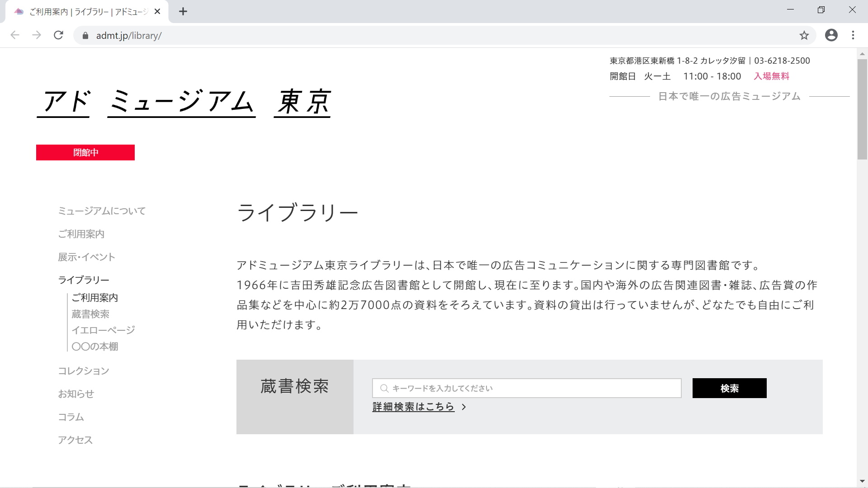Open Chrome three-dot menu
Screen dimensions: 868x488
pyautogui.click(x=853, y=35)
